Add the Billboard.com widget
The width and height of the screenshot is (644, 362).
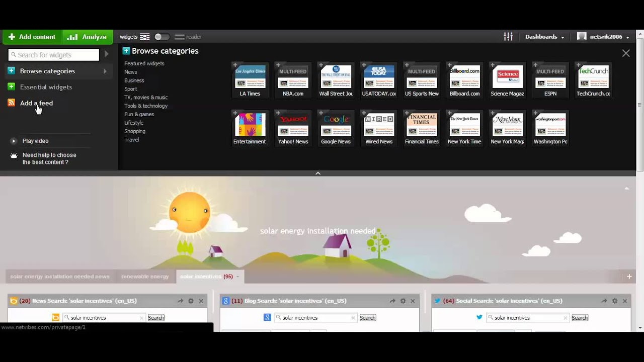[464, 80]
